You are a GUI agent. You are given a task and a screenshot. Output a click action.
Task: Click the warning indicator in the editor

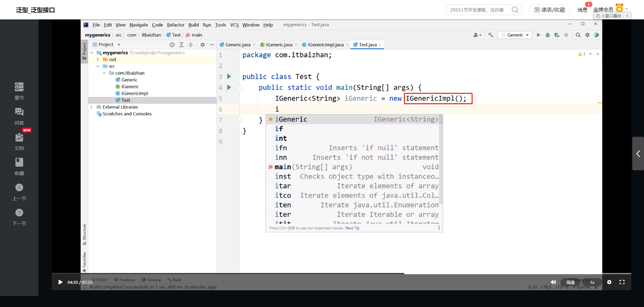click(x=582, y=54)
